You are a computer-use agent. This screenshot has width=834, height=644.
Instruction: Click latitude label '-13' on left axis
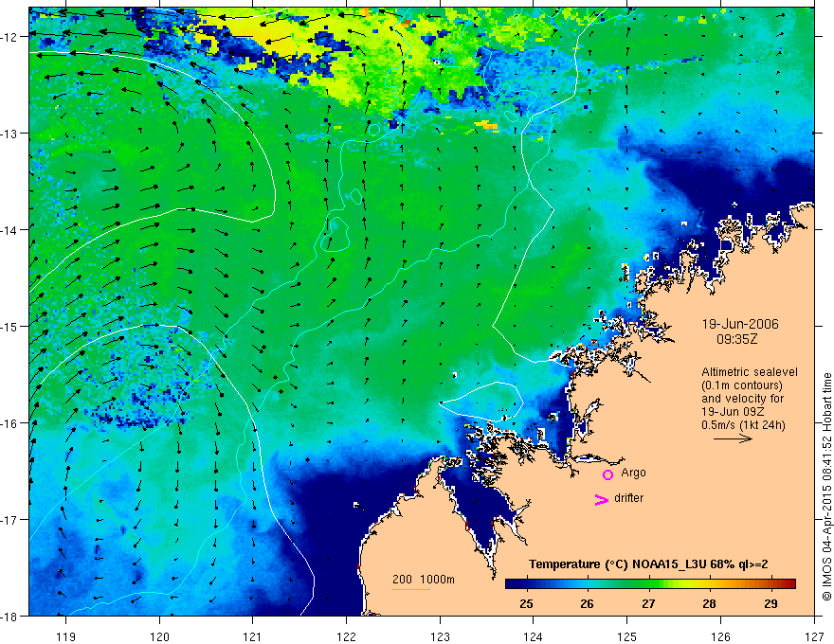(10, 134)
